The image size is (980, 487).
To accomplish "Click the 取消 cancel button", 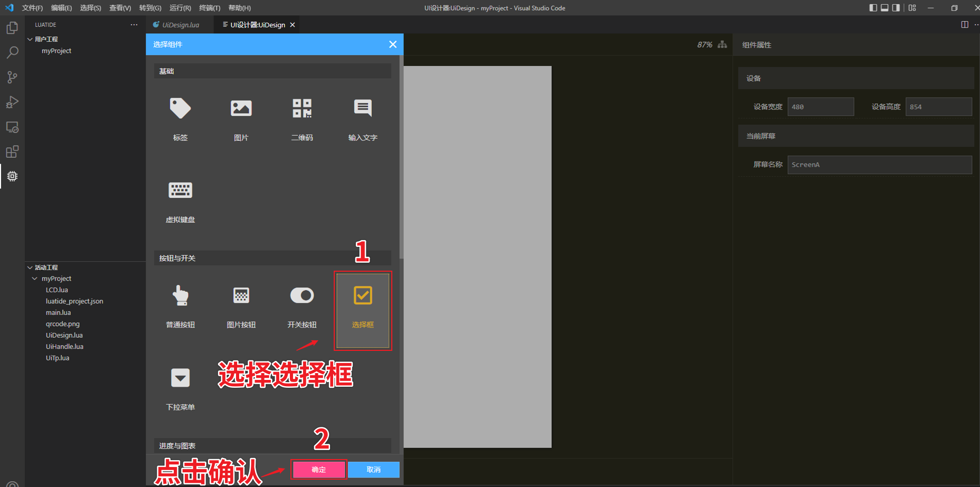I will [374, 470].
